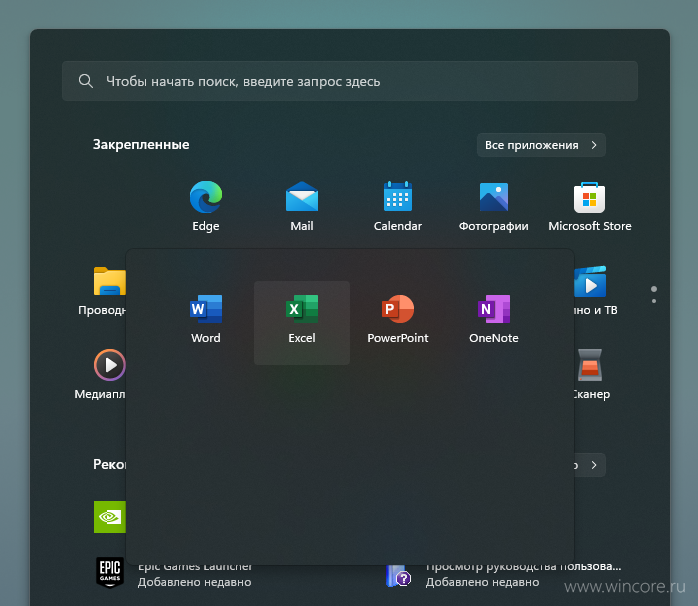Go to next pinned apps page dots

653,295
